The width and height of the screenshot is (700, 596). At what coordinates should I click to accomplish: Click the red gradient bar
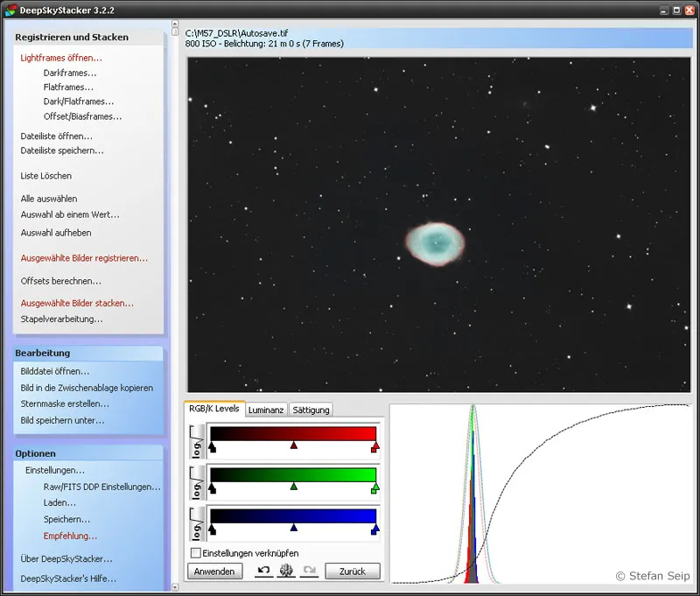pyautogui.click(x=293, y=434)
